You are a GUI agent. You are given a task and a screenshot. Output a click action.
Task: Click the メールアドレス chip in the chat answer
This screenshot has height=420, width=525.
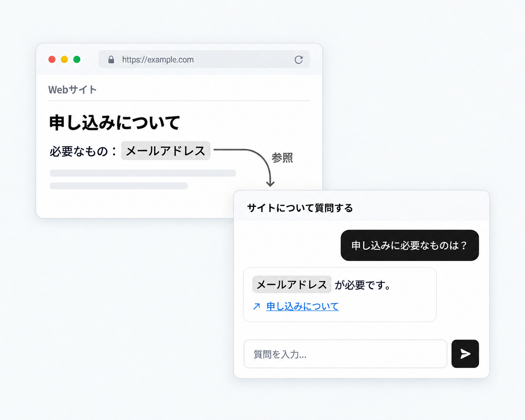coord(292,284)
